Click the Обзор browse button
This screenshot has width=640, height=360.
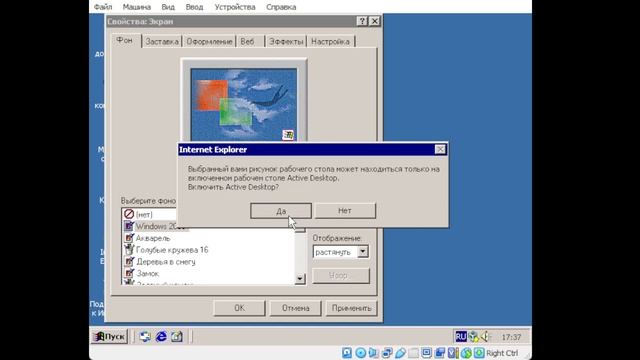pos(341,276)
